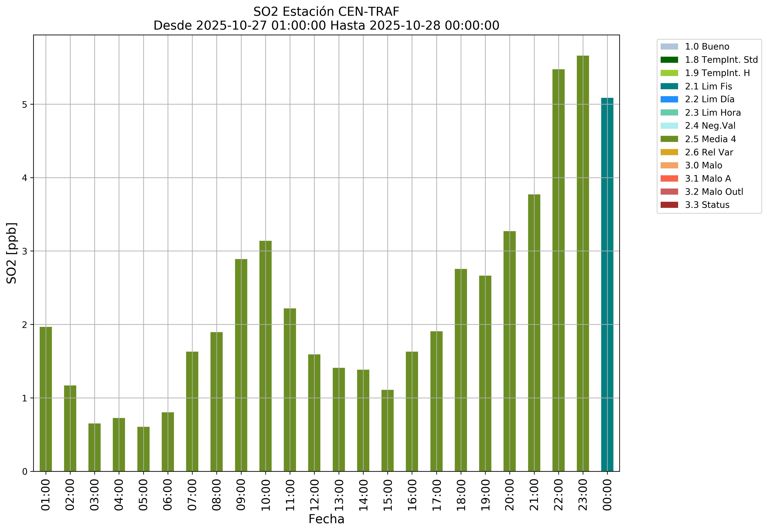768x532 pixels.
Task: Click the Fecha x-axis title
Action: click(326, 519)
